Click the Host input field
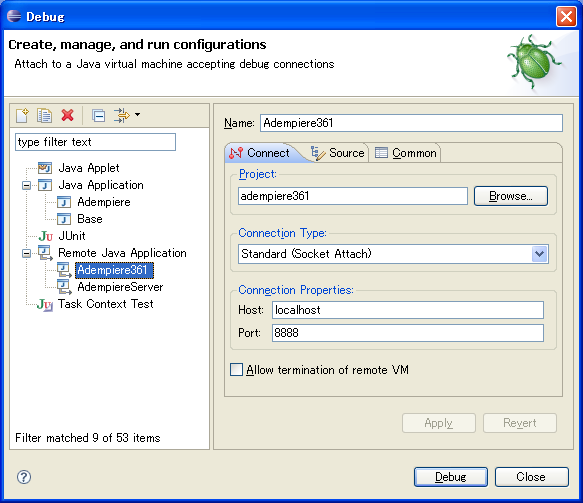 408,310
